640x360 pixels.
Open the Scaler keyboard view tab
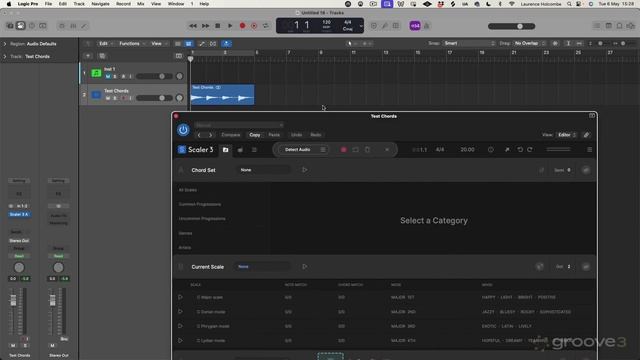coord(240,150)
